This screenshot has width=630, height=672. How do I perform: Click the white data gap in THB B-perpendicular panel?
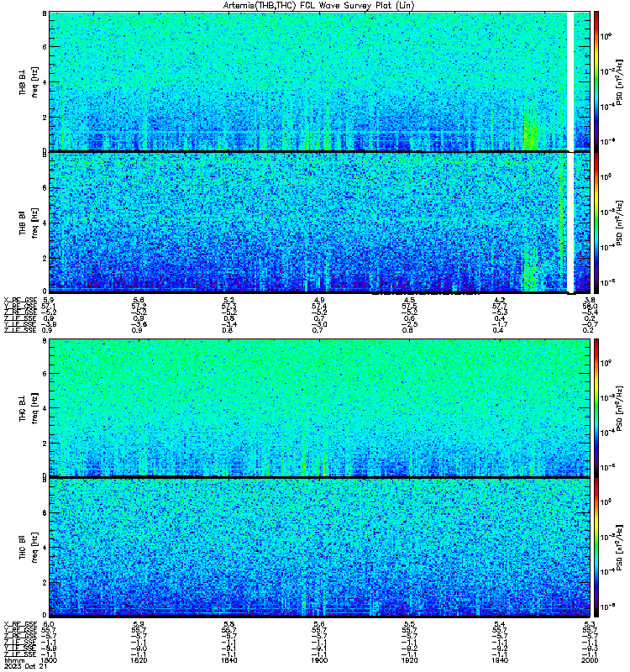pyautogui.click(x=570, y=81)
